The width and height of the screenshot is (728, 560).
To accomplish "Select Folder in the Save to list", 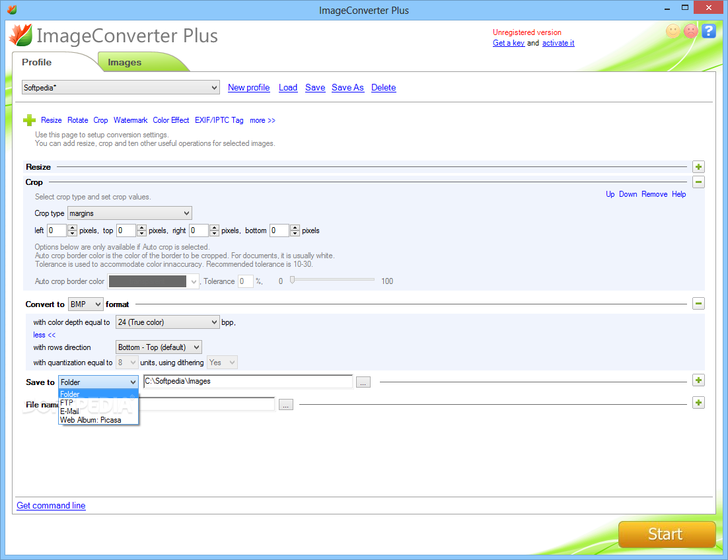I will tap(98, 394).
